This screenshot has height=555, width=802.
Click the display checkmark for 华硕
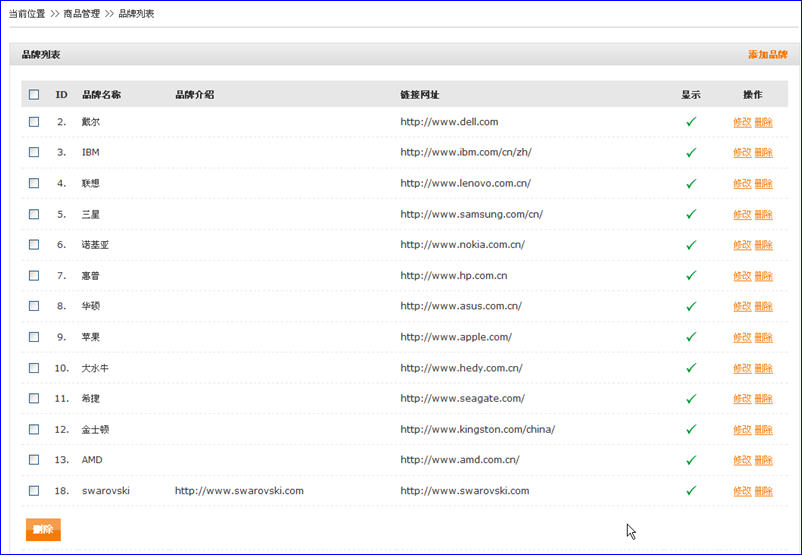click(691, 306)
